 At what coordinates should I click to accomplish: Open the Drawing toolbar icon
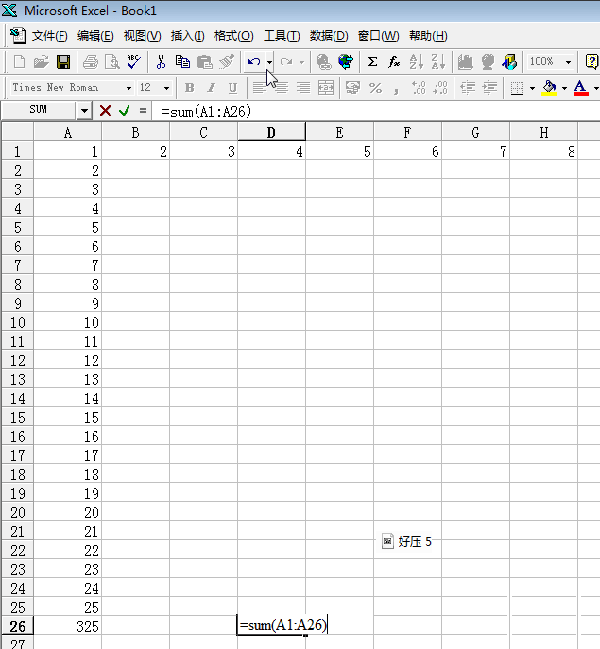click(509, 62)
